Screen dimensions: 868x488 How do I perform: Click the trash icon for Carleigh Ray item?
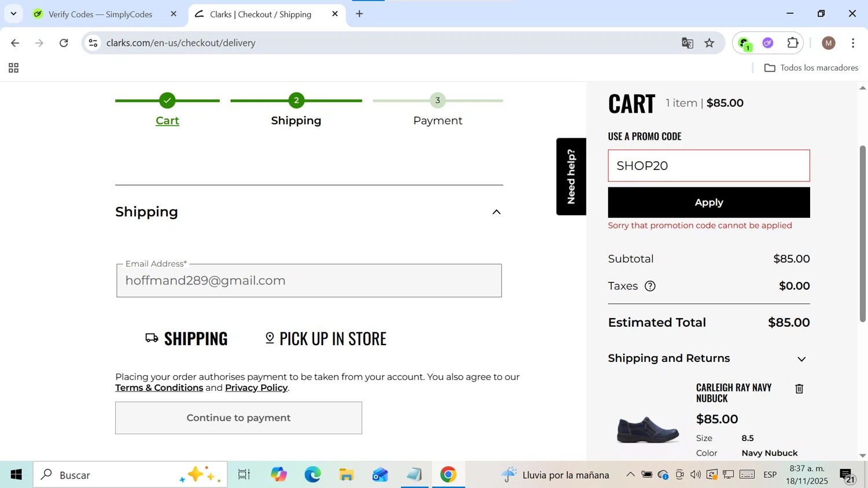click(799, 389)
